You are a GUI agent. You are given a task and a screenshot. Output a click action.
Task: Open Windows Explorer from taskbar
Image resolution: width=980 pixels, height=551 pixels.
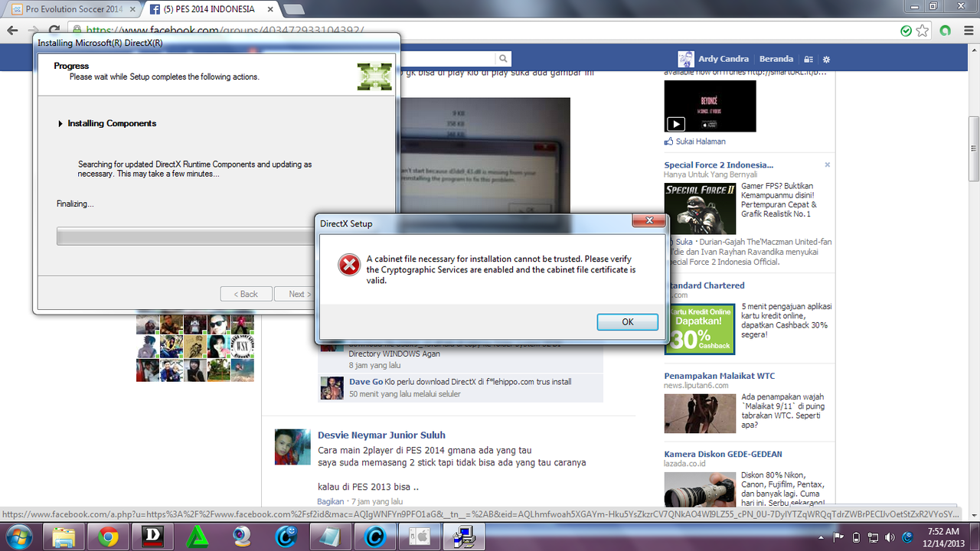coord(64,536)
